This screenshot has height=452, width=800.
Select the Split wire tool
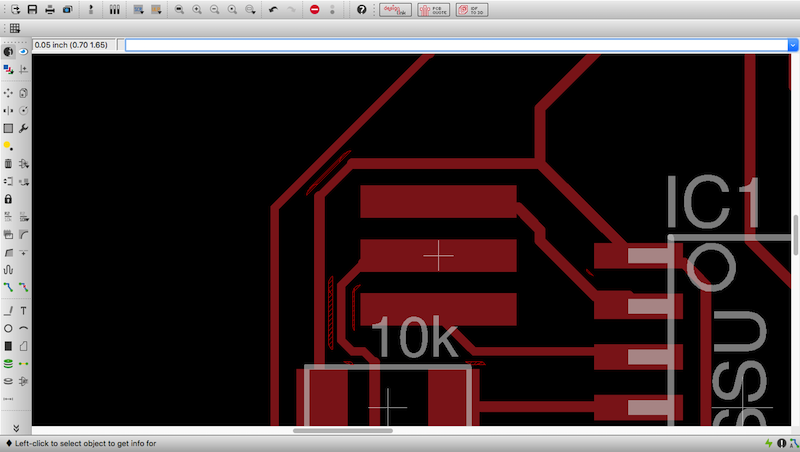8,253
